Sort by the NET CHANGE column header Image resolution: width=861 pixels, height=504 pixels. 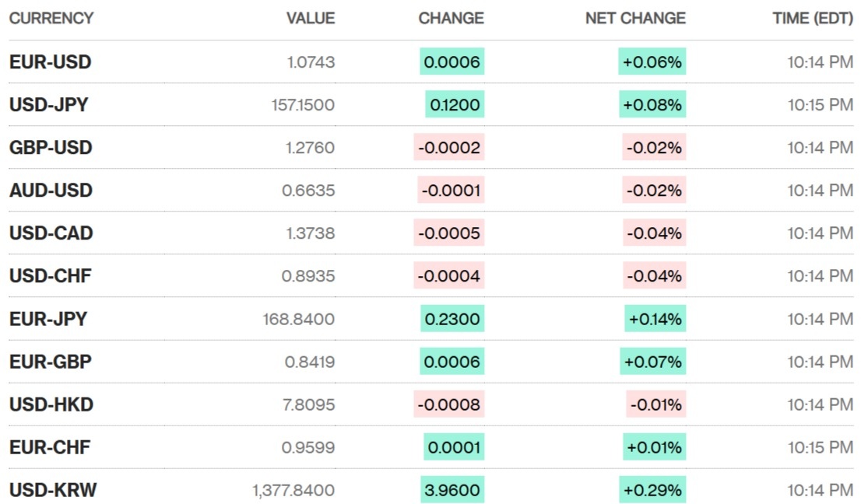635,18
